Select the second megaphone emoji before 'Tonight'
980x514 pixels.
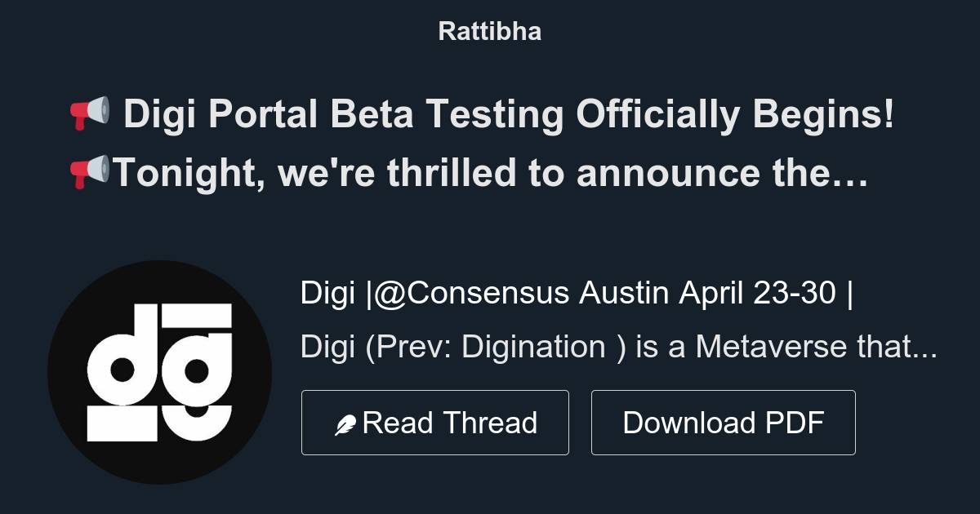tap(92, 172)
